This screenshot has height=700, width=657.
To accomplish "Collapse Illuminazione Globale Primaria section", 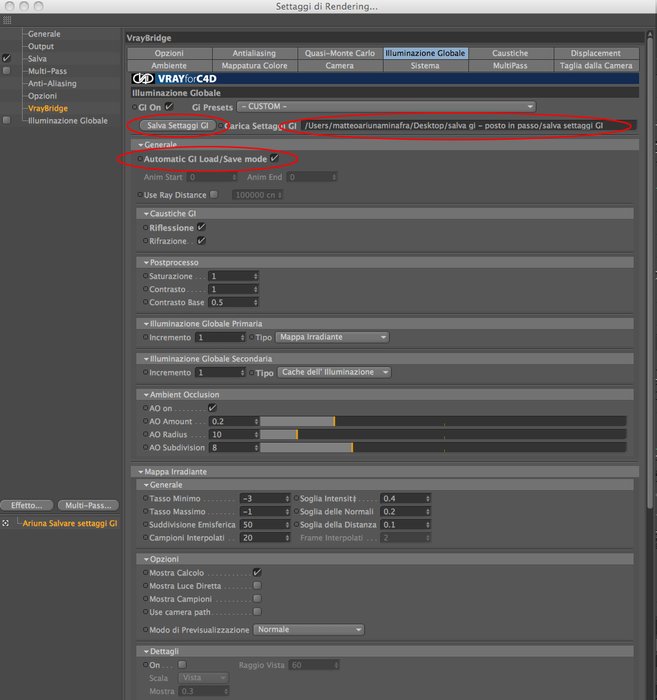I will click(x=146, y=324).
